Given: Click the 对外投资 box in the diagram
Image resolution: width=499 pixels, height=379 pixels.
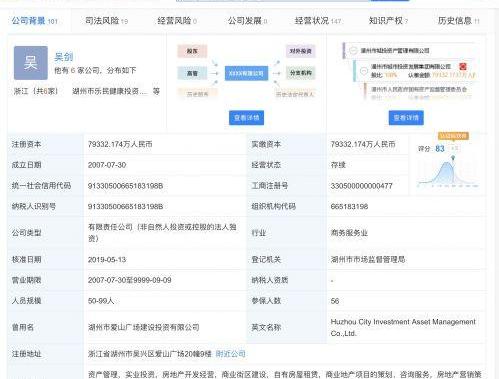Looking at the screenshot, I should 300,51.
